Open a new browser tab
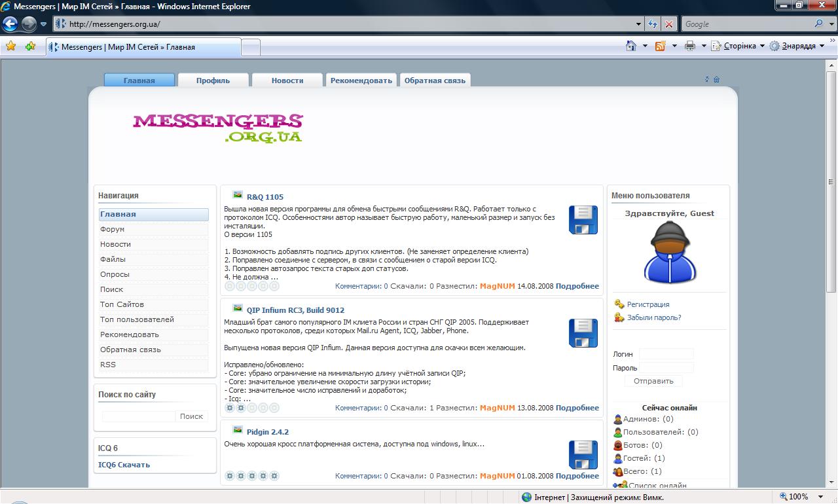 [x=251, y=47]
